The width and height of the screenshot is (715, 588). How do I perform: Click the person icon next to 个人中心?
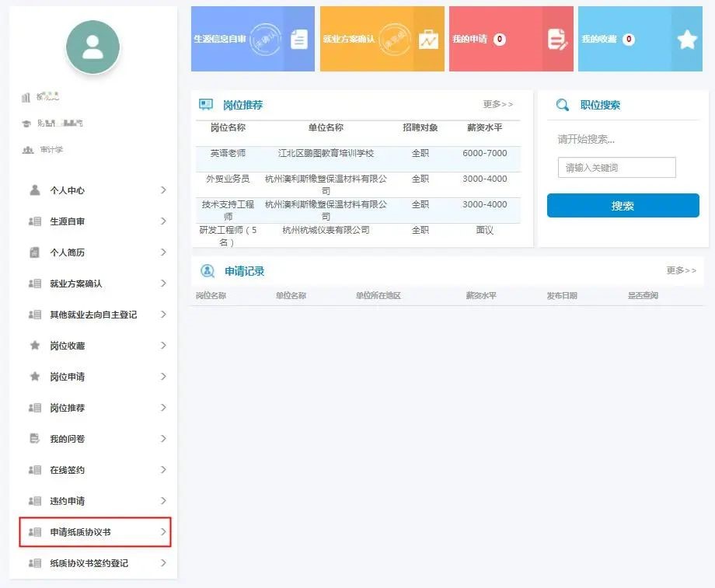pyautogui.click(x=34, y=190)
